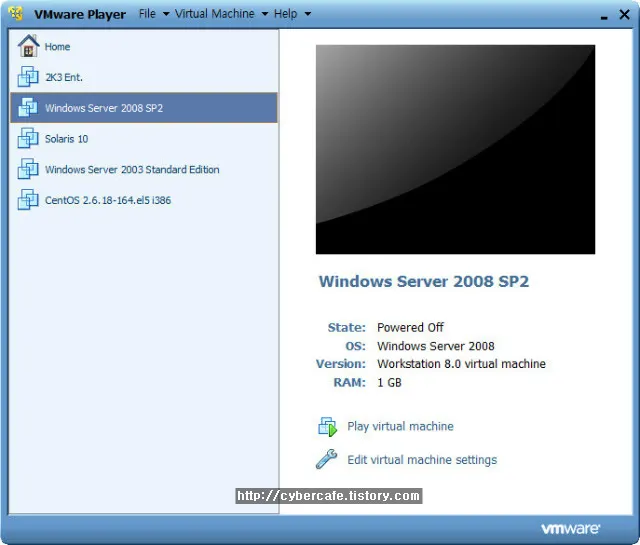Viewport: 640px width, 545px height.
Task: Click the vmware logo at bottom
Action: pyautogui.click(x=570, y=529)
